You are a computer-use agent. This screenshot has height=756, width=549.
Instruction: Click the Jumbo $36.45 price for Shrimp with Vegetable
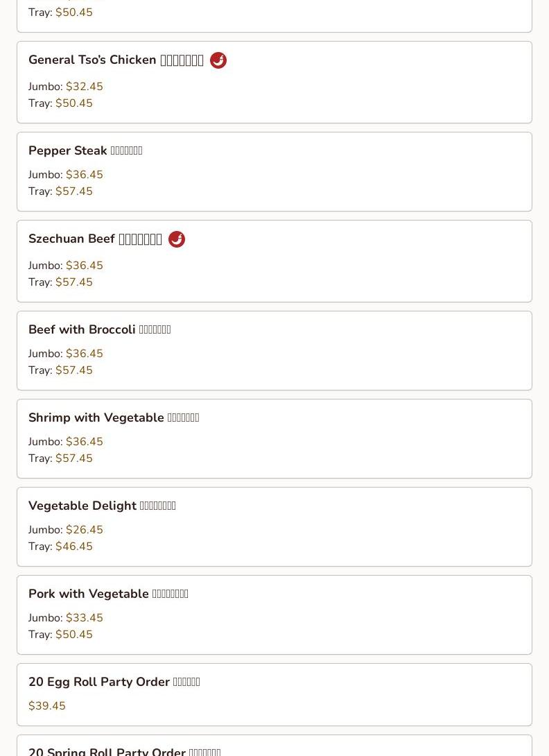(84, 442)
